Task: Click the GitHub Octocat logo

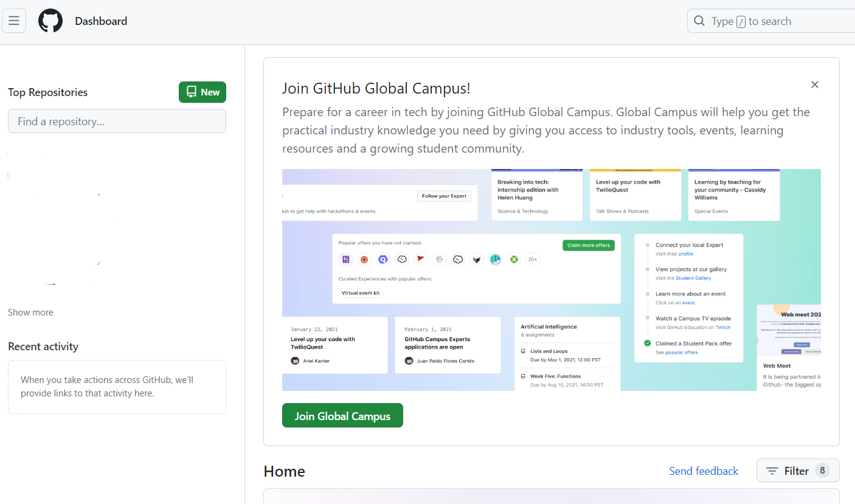Action: pyautogui.click(x=50, y=21)
